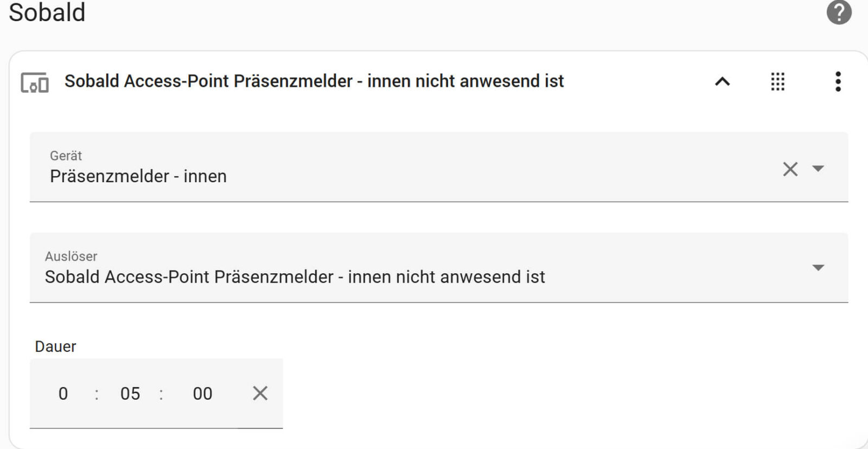Screen dimensions: 868x449
Task: Click the seconds value 00 in Dauer
Action: pyautogui.click(x=202, y=394)
